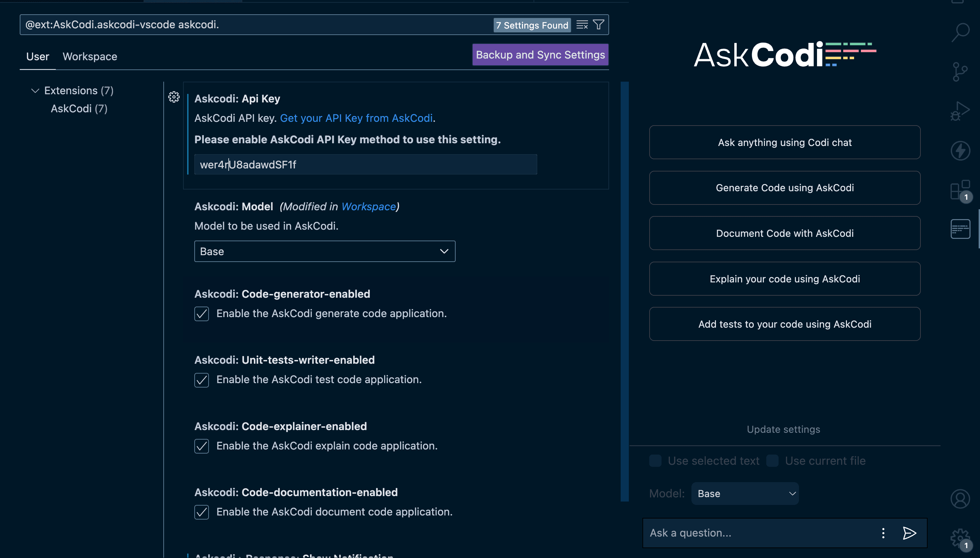Click Explain your code using AskCodi
The width and height of the screenshot is (980, 558).
tap(785, 279)
